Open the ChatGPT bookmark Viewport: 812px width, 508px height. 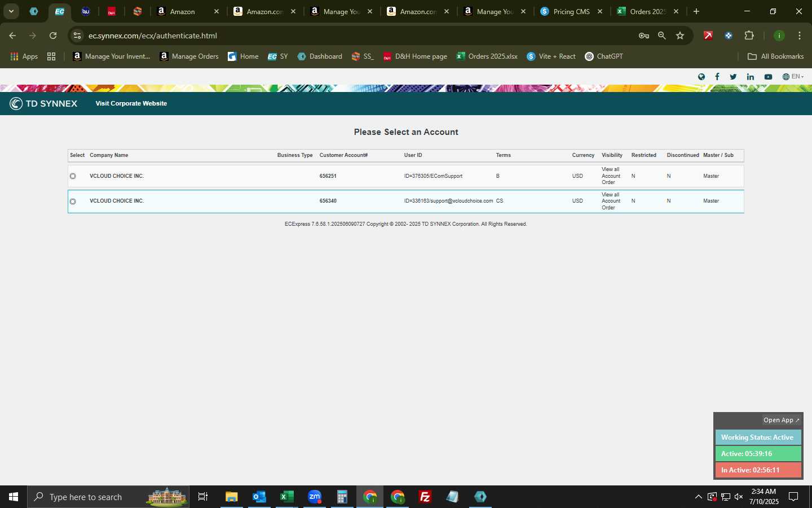coord(604,56)
